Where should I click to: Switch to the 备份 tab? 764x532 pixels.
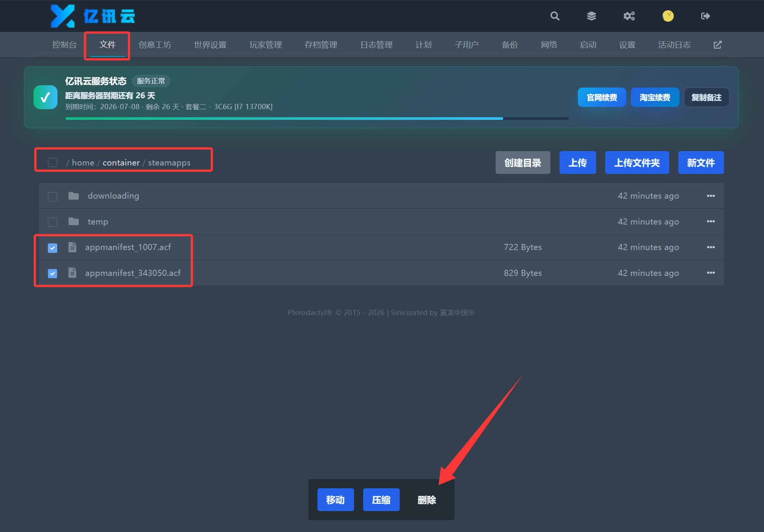coord(510,45)
